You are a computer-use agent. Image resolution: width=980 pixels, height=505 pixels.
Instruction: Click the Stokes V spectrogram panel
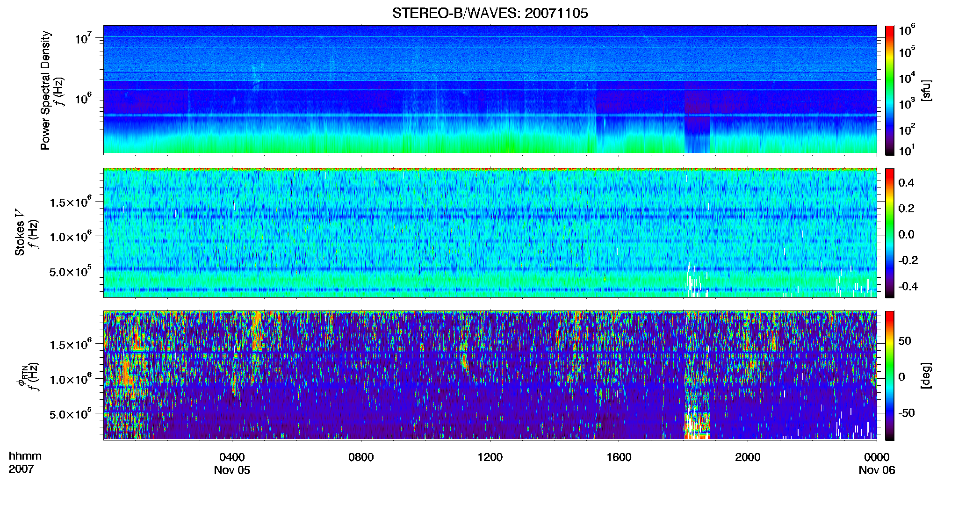(490, 232)
